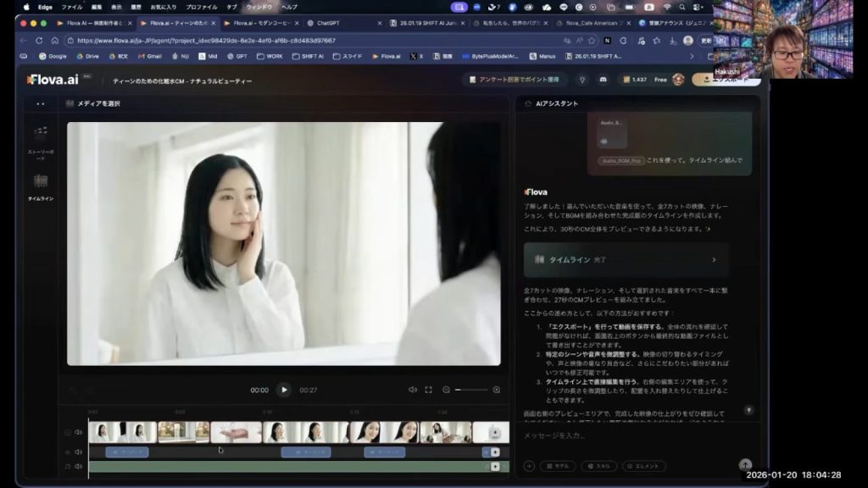Toggle mute on the narration track
This screenshot has width=868, height=488.
[78, 452]
